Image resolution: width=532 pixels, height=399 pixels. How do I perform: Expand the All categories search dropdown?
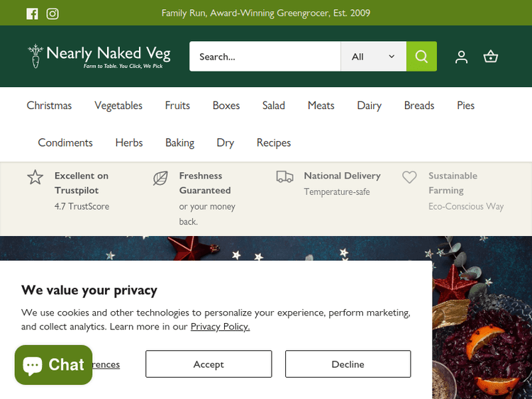tap(373, 57)
